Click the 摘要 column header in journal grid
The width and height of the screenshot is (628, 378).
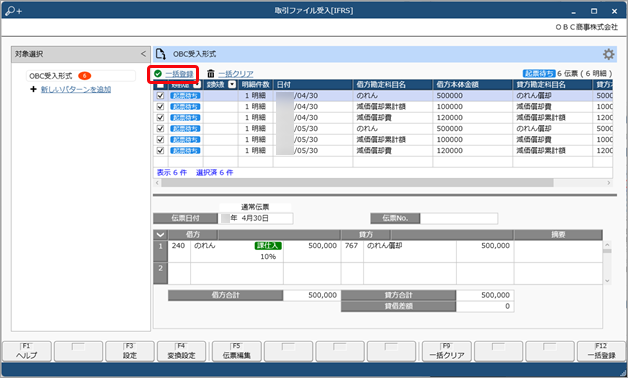pyautogui.click(x=558, y=235)
